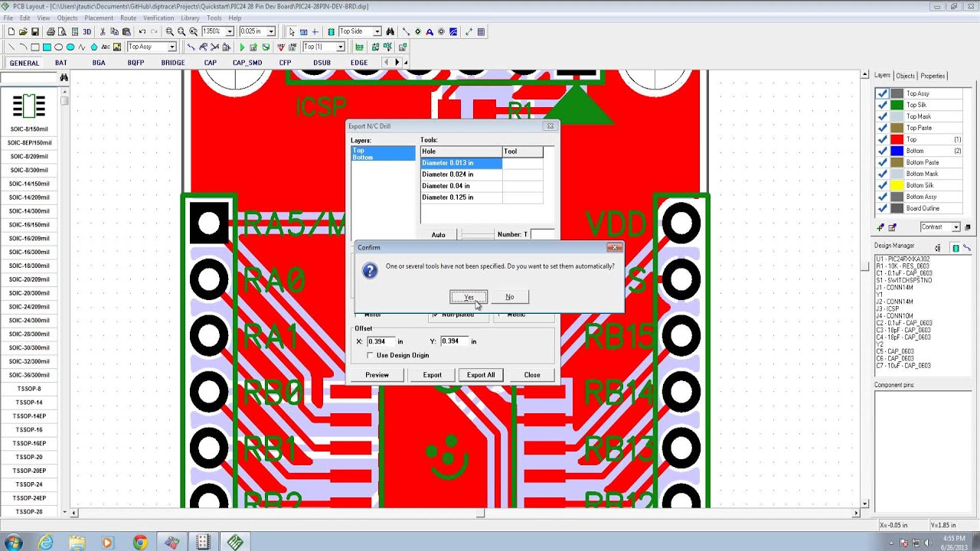Click the red Top layer color swatch
The image size is (980, 551).
click(x=897, y=139)
